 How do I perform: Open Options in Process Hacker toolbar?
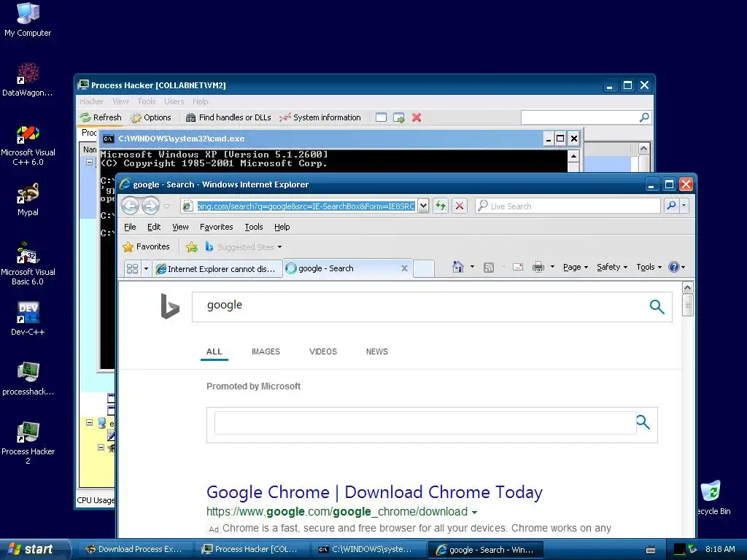151,117
